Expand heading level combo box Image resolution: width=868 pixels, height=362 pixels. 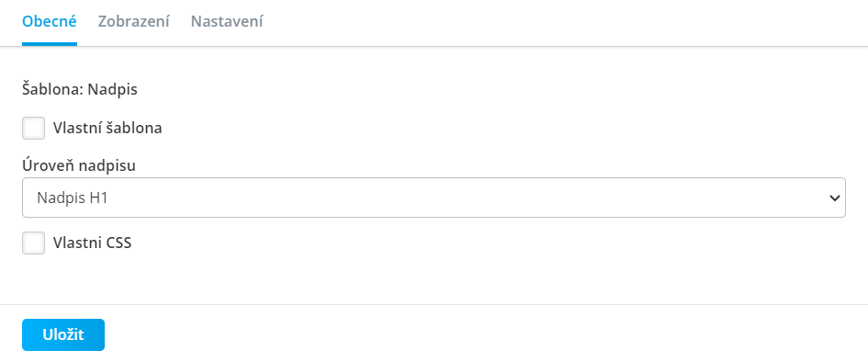[434, 198]
